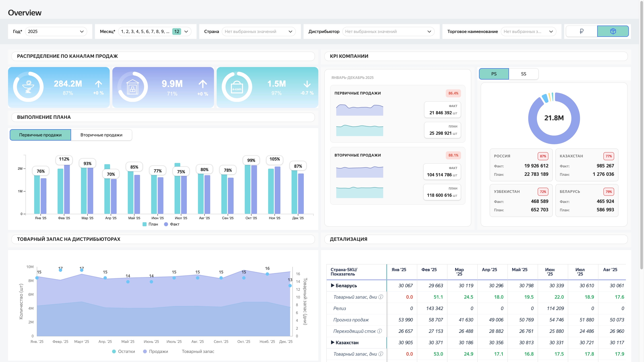Image resolution: width=644 pixels, height=362 pixels.
Task: Toggle Продажи legend series
Action: (x=155, y=351)
